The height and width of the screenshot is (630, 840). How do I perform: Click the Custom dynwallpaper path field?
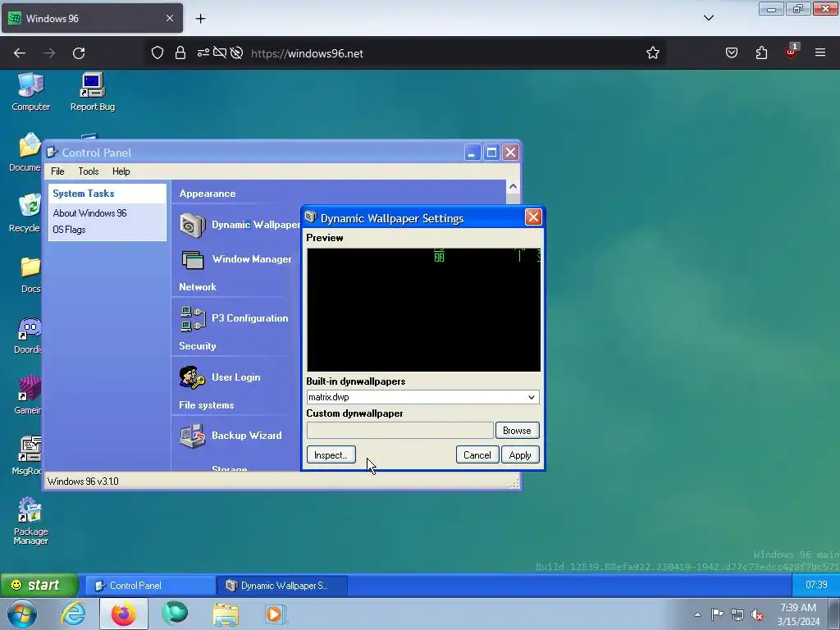click(x=399, y=430)
